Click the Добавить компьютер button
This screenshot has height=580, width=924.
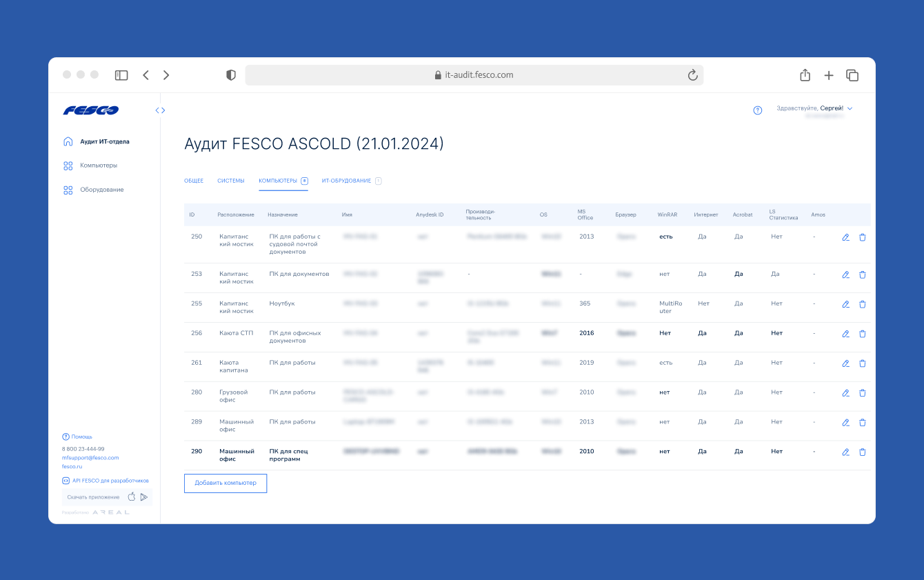pyautogui.click(x=225, y=483)
